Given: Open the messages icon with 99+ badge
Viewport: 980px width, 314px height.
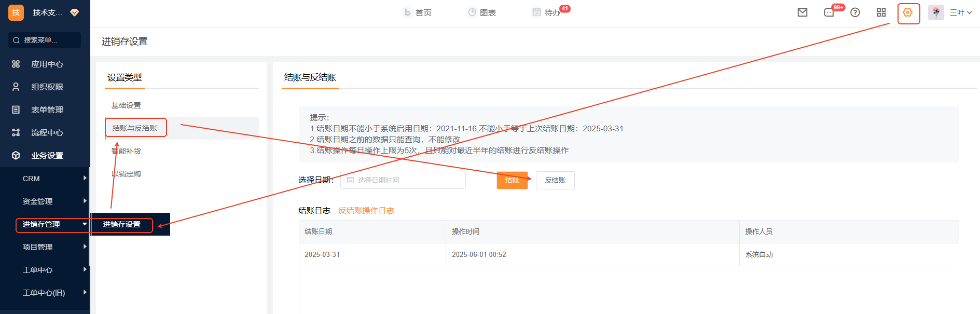Looking at the screenshot, I should tap(829, 12).
